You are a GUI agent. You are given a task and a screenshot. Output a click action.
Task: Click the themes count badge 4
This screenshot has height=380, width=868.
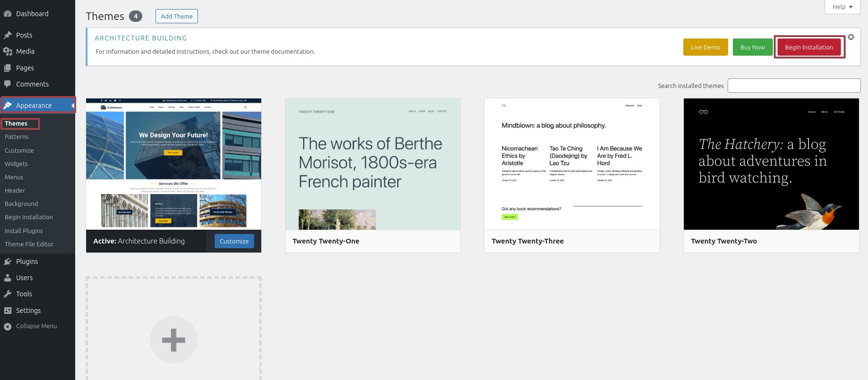[x=136, y=16]
